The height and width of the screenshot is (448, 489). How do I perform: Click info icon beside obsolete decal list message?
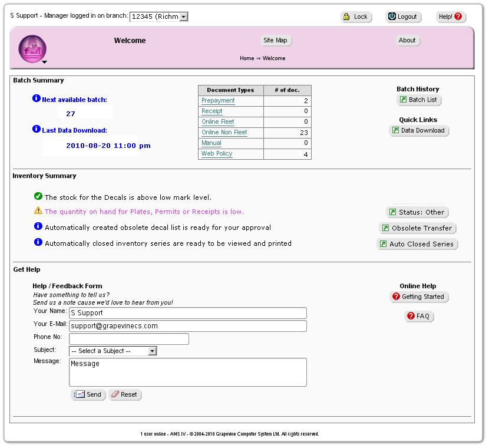point(38,226)
